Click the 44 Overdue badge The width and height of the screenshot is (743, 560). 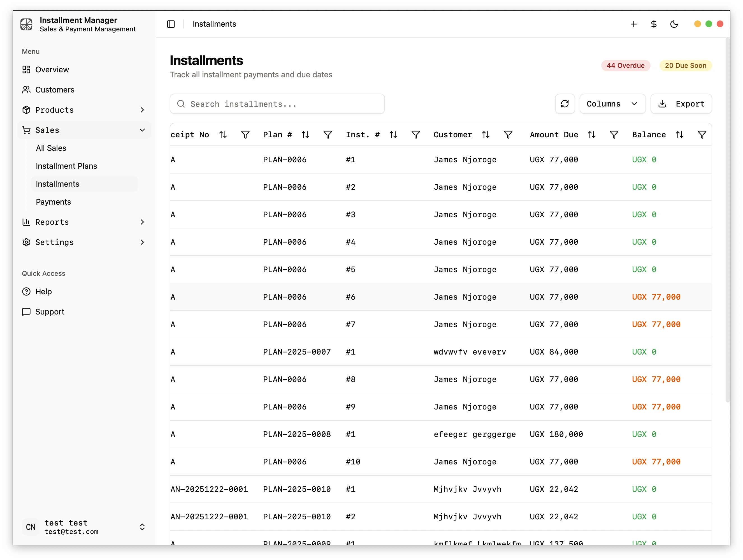click(625, 66)
